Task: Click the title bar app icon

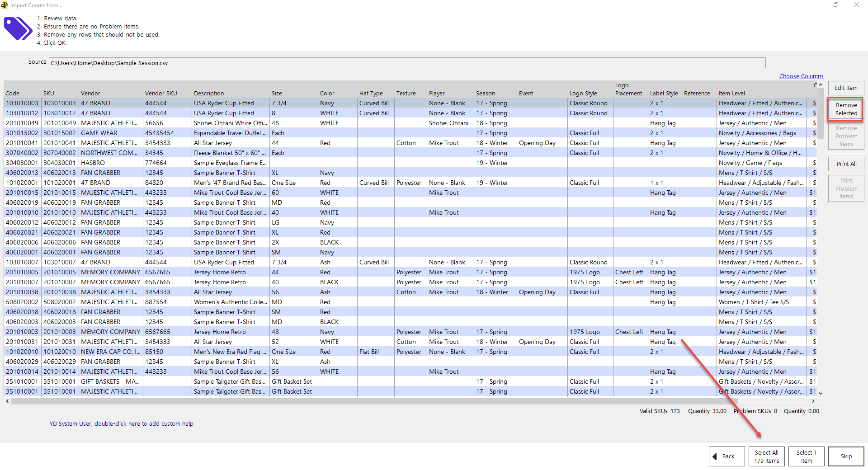Action: pyautogui.click(x=5, y=5)
